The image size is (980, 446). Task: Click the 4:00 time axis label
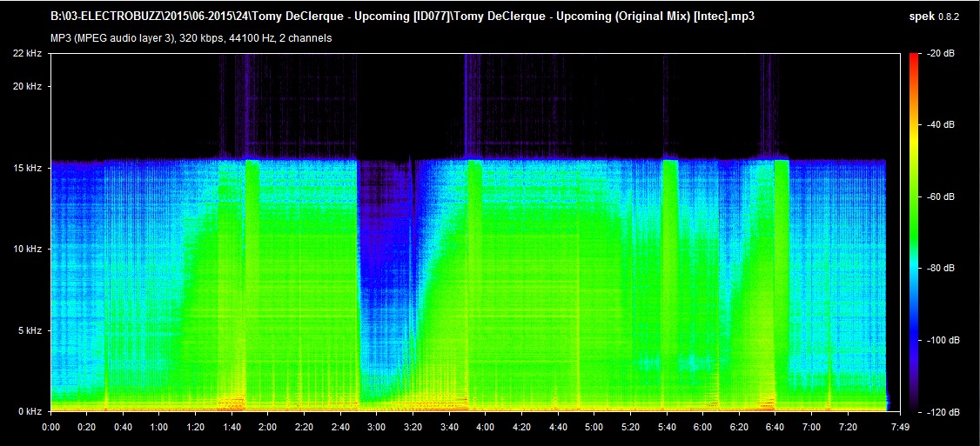coord(486,427)
